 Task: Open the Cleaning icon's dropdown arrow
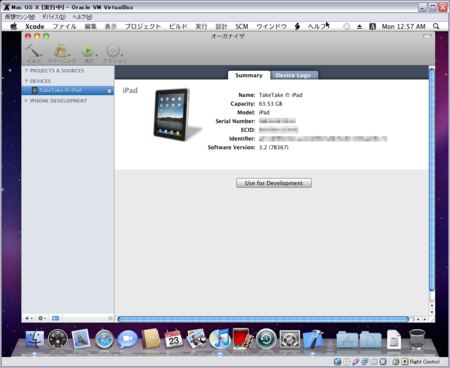69,55
